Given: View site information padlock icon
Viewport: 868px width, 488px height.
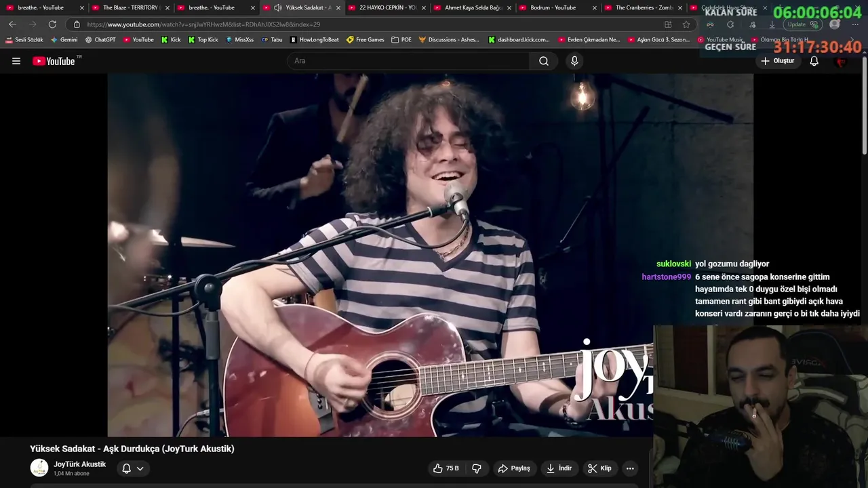Looking at the screenshot, I should tap(77, 24).
